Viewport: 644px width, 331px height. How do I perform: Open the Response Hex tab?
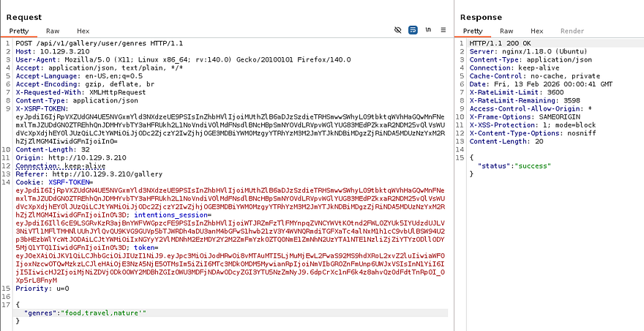536,31
